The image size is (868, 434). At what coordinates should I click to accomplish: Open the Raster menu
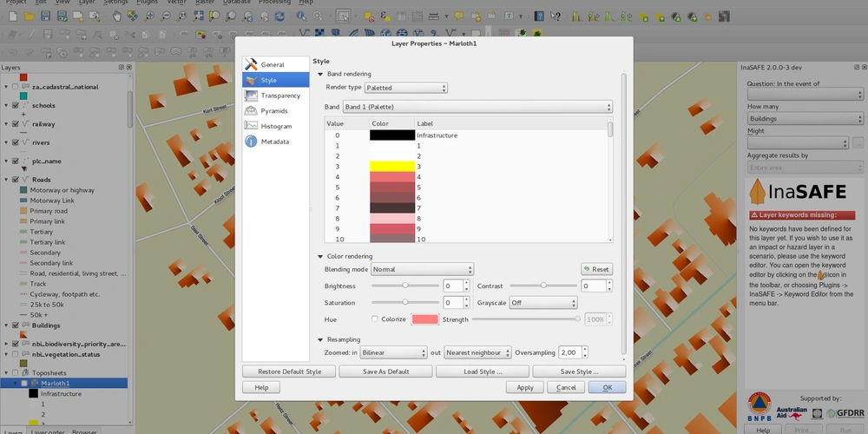(205, 3)
